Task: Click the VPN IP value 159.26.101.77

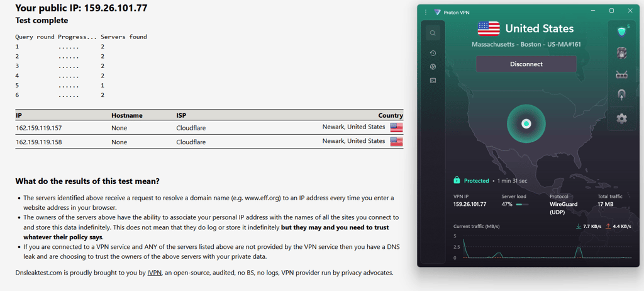Action: 470,204
